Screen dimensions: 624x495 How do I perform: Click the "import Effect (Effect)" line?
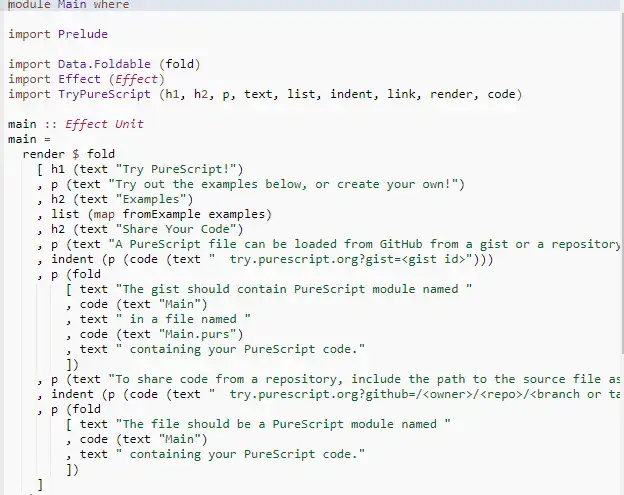(x=86, y=79)
